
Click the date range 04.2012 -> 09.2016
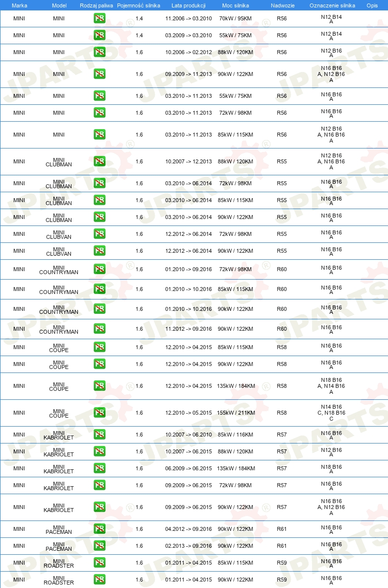tap(189, 529)
